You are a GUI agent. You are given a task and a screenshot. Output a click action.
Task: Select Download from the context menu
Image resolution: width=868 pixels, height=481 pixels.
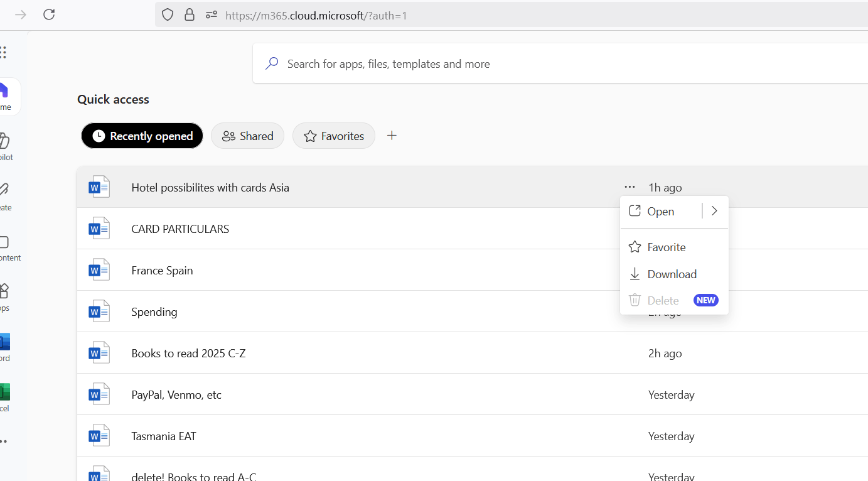pos(672,274)
